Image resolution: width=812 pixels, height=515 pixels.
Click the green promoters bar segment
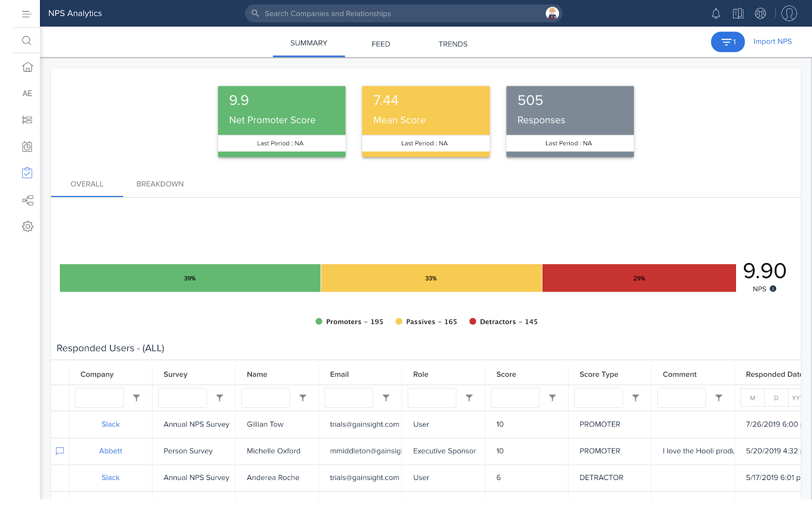coord(190,278)
